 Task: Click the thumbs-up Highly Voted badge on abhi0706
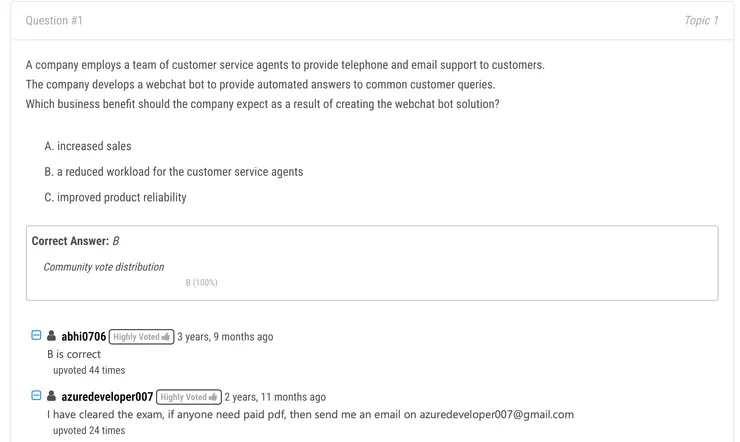[141, 337]
